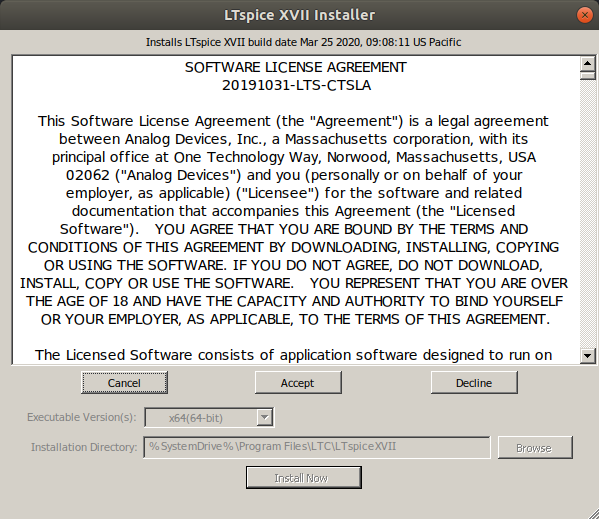Click the build date information line
The image size is (599, 519).
click(303, 42)
